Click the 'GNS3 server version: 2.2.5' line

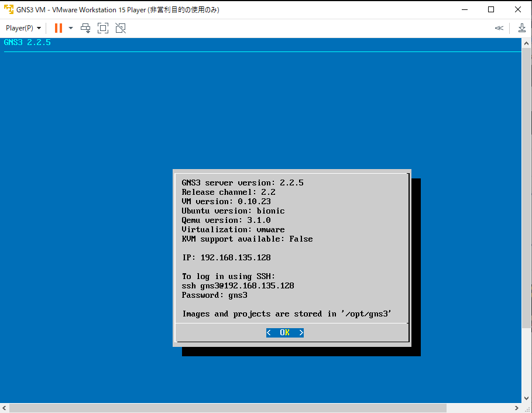pyautogui.click(x=242, y=183)
